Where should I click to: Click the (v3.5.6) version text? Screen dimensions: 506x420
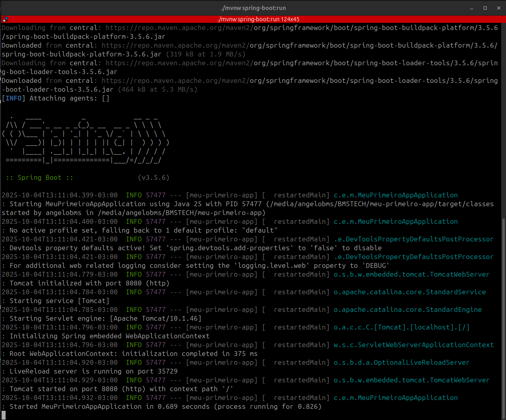(153, 178)
